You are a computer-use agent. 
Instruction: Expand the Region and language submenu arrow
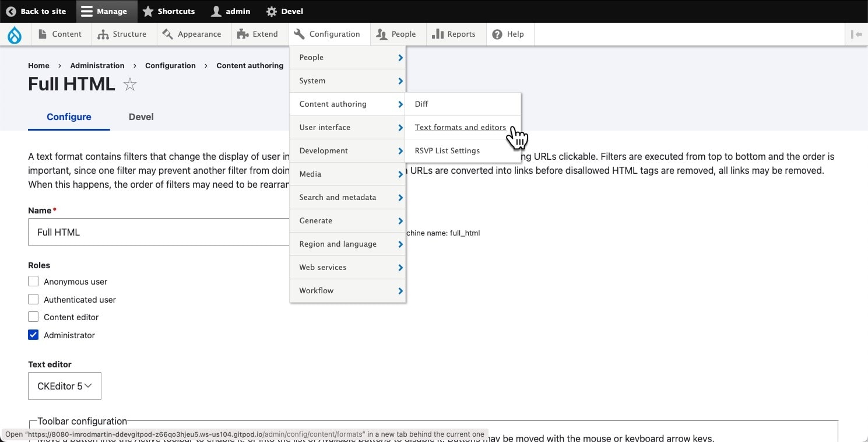coord(400,244)
